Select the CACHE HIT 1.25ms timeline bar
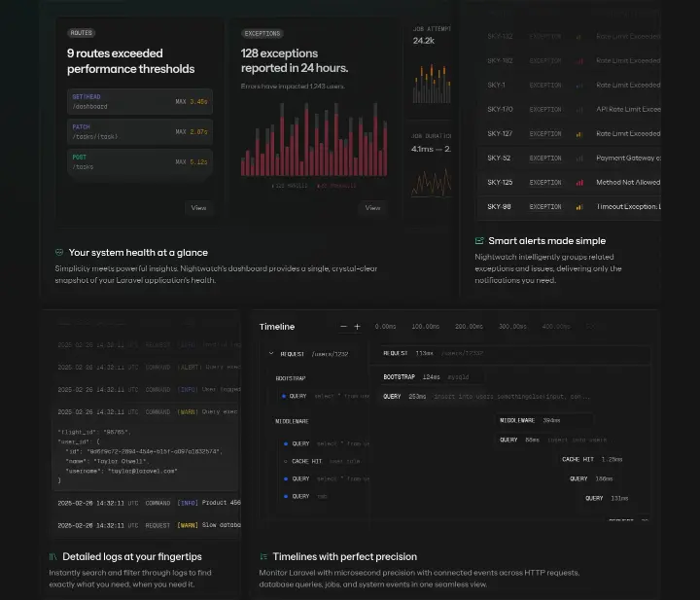The image size is (700, 600). [592, 459]
